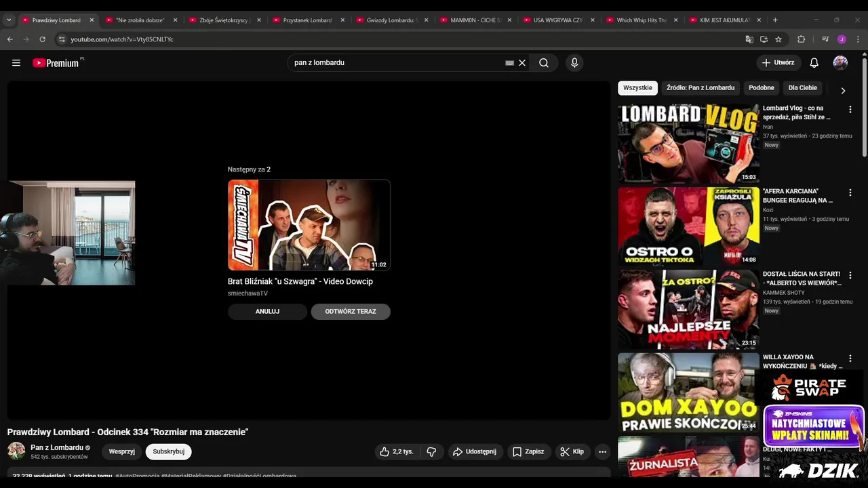Switch to Gwiazdy Lombardu browser tab

tap(393, 20)
